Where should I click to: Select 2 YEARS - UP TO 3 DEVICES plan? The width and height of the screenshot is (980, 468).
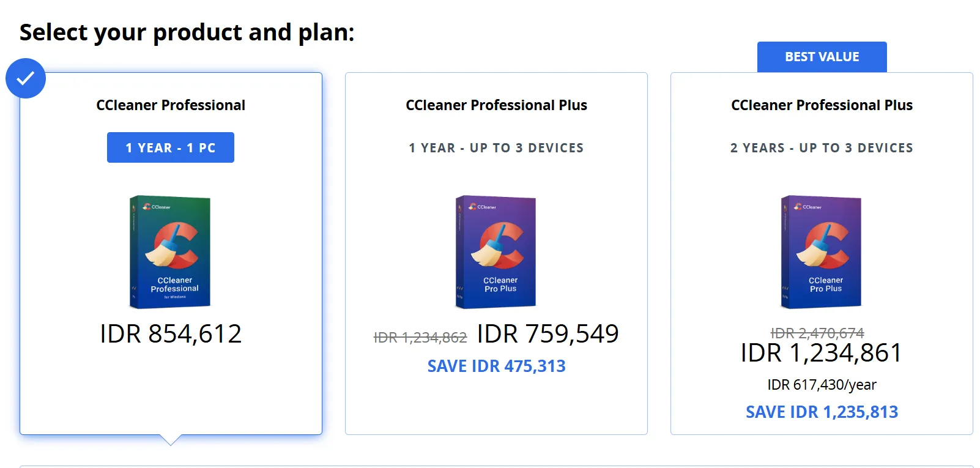click(822, 148)
